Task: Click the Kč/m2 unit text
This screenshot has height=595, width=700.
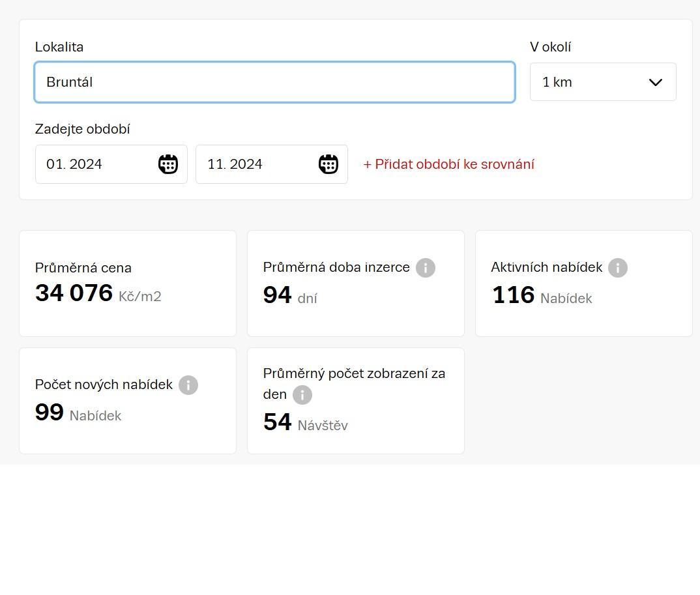Action: point(139,297)
